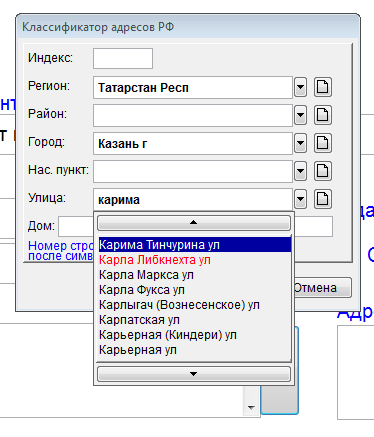Expand the Город dropdown list
This screenshot has width=374, height=437.
click(x=300, y=143)
